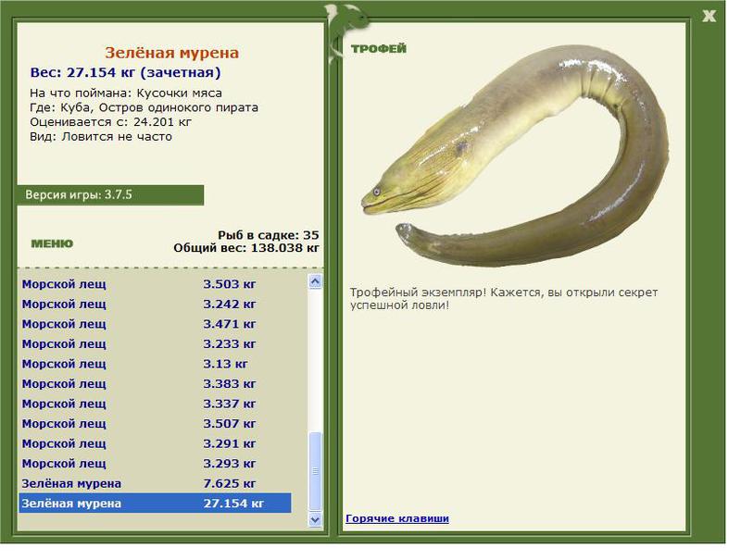This screenshot has height=560, width=741.
Task: Click the На что поймана: Кусочки мяса line
Action: (x=126, y=93)
